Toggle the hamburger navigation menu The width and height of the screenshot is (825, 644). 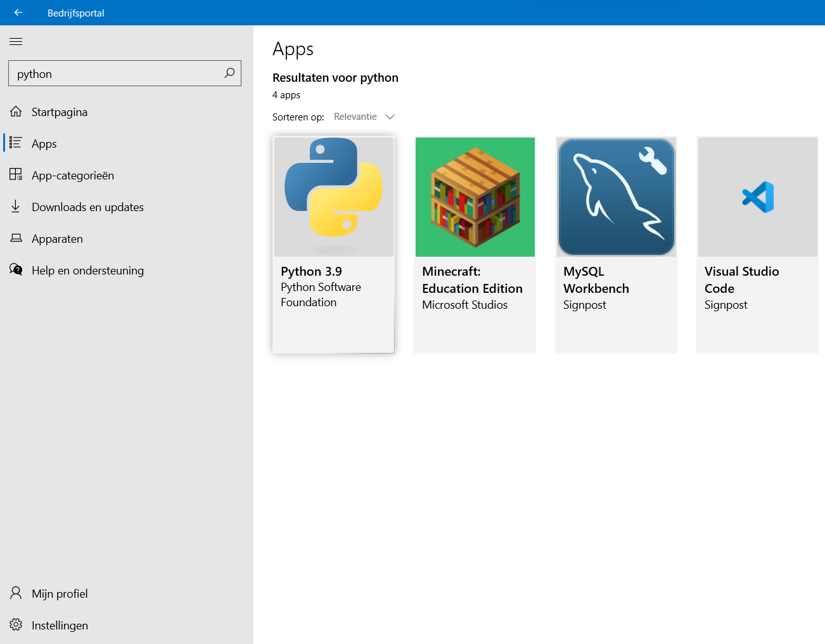16,42
